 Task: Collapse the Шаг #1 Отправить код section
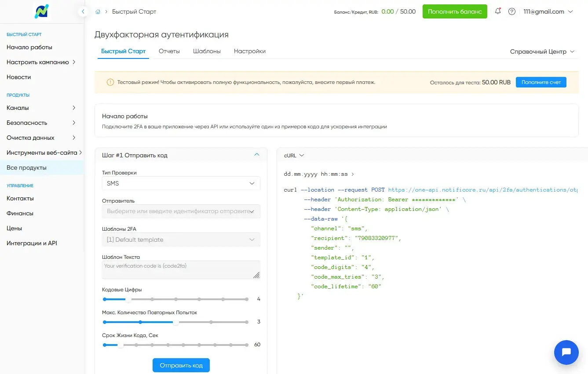pos(257,155)
